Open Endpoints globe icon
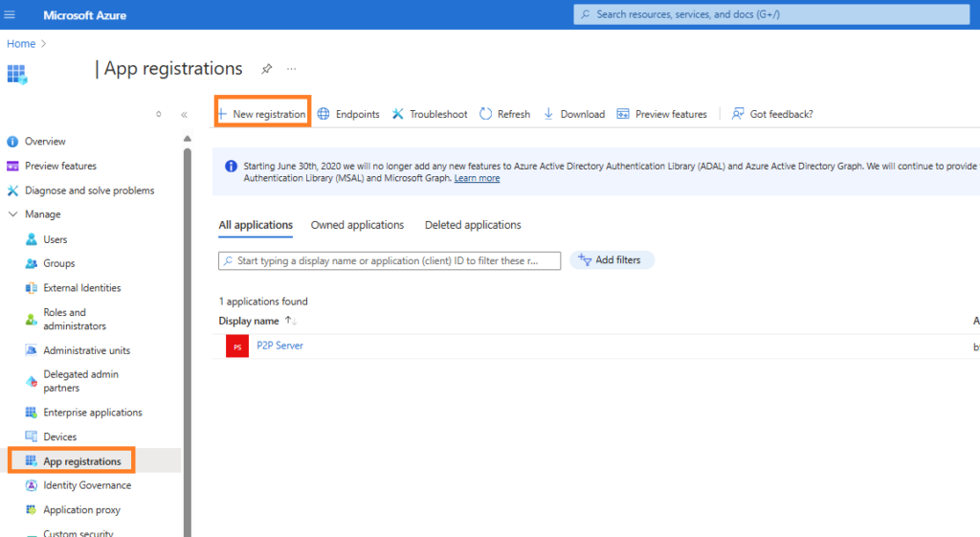The height and width of the screenshot is (537, 980). (323, 114)
